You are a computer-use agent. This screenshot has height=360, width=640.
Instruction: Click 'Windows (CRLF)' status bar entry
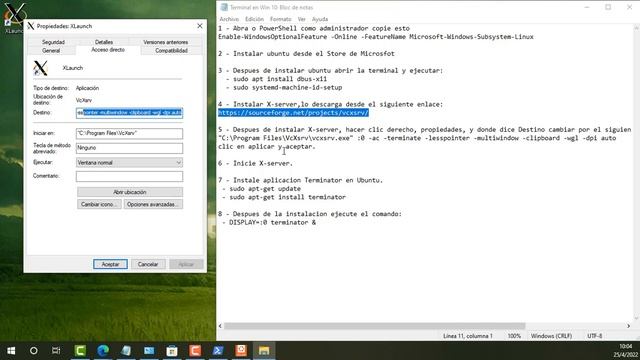[x=551, y=336]
